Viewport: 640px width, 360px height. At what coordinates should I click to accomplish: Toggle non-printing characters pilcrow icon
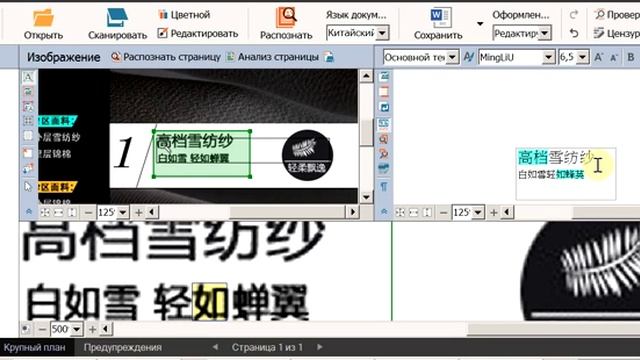384,187
